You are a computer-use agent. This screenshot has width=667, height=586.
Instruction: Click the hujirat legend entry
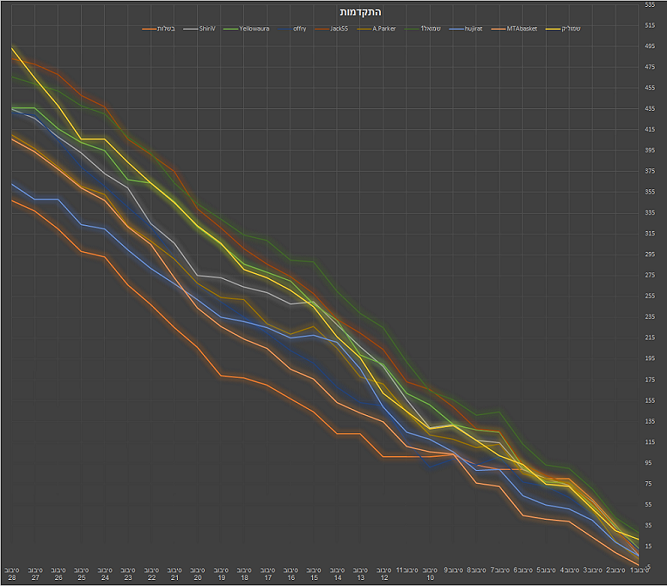[x=466, y=29]
